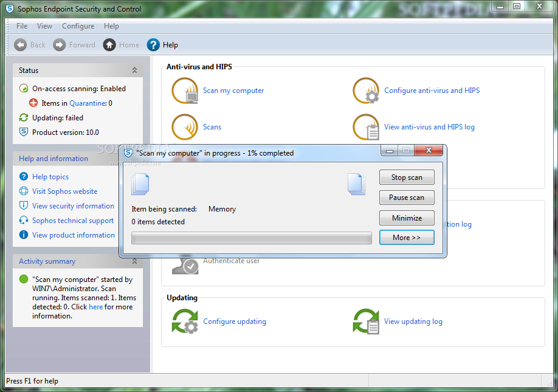Viewport: 558px width, 392px height.
Task: Click the Back arrow icon
Action: [x=20, y=45]
